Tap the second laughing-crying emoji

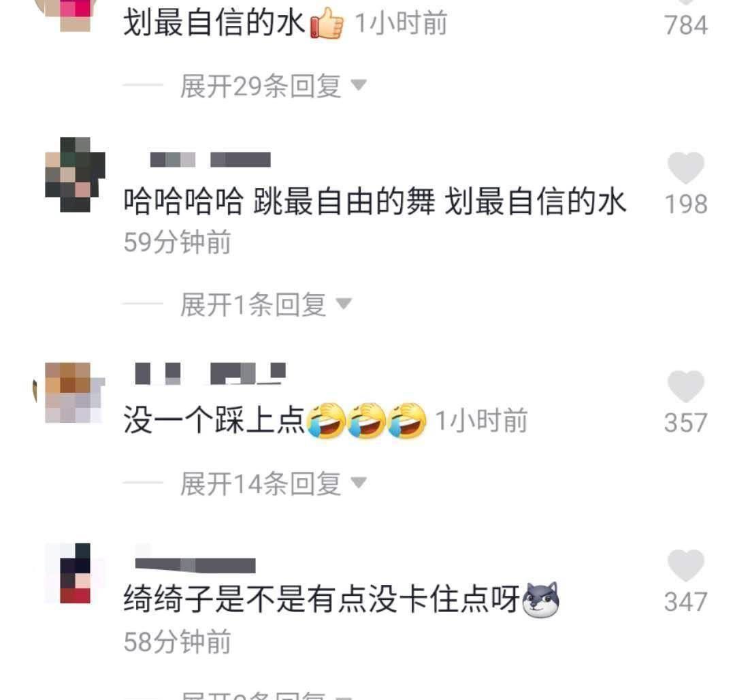[x=367, y=420]
